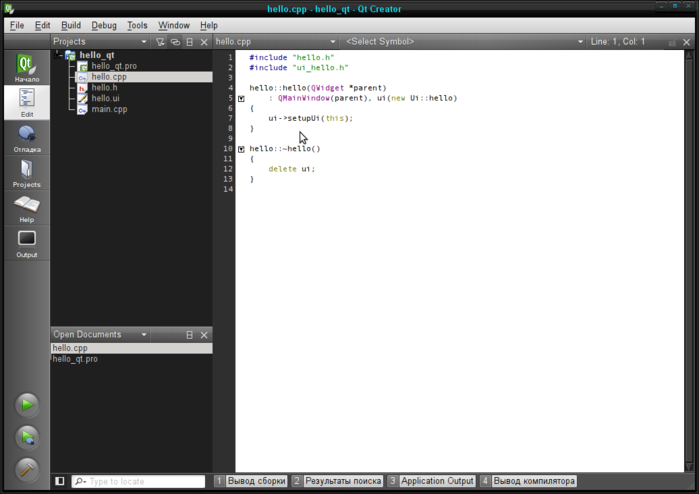The width and height of the screenshot is (699, 494).
Task: Click the editor vertical scrollbar
Action: [689, 261]
